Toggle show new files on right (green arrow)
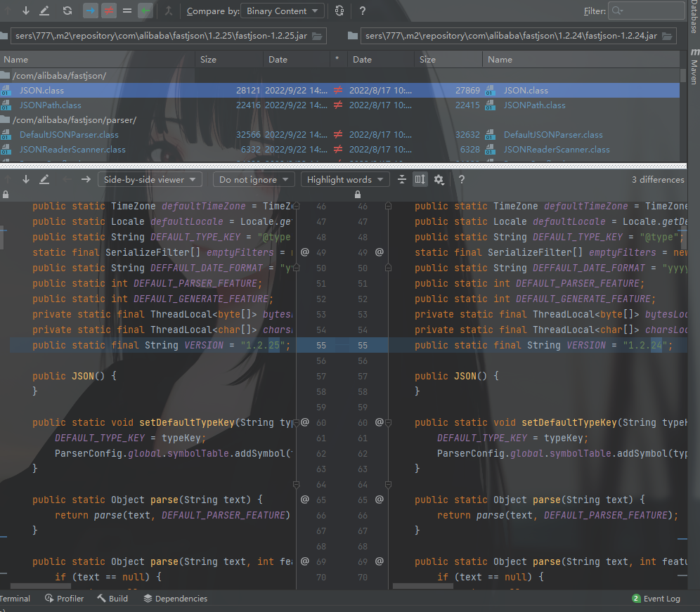The width and height of the screenshot is (700, 612). pyautogui.click(x=145, y=11)
